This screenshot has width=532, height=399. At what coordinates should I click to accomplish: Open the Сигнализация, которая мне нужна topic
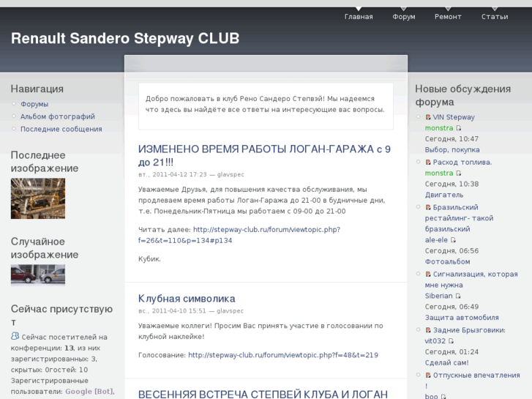tap(471, 280)
